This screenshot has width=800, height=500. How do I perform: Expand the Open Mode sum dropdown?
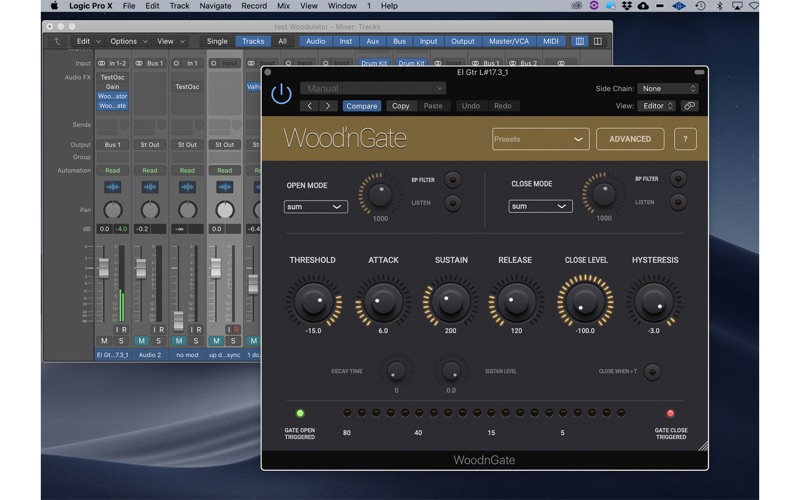click(315, 207)
